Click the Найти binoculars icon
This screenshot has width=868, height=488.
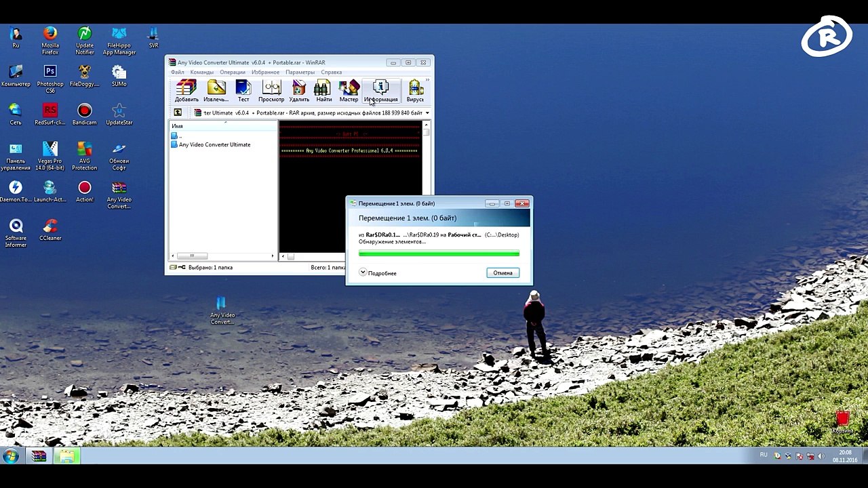click(323, 91)
